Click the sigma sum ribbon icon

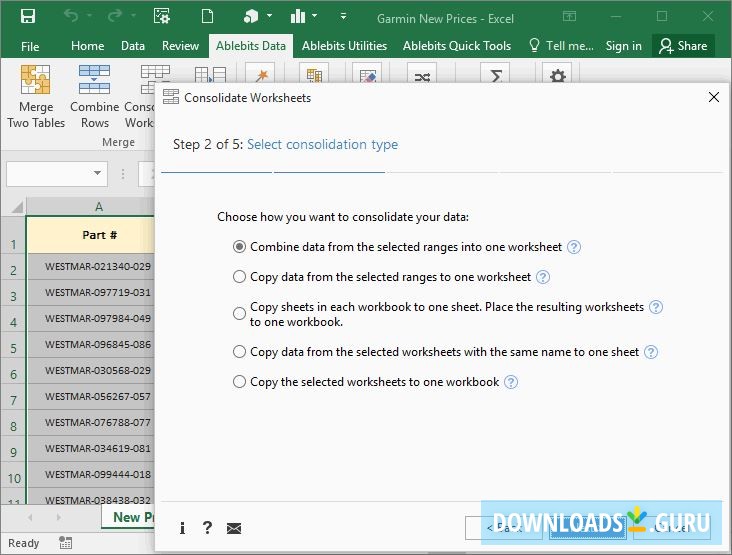pos(496,75)
